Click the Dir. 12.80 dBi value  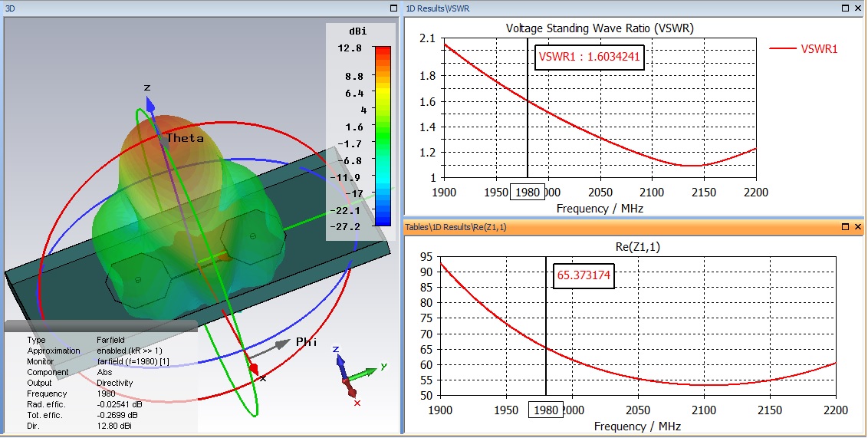(114, 426)
